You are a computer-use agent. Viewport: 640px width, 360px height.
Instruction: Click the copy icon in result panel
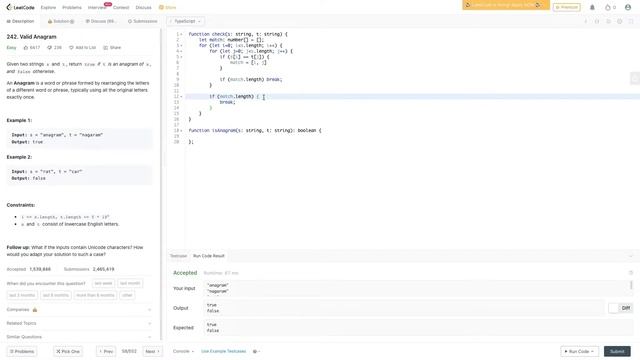pos(631,273)
